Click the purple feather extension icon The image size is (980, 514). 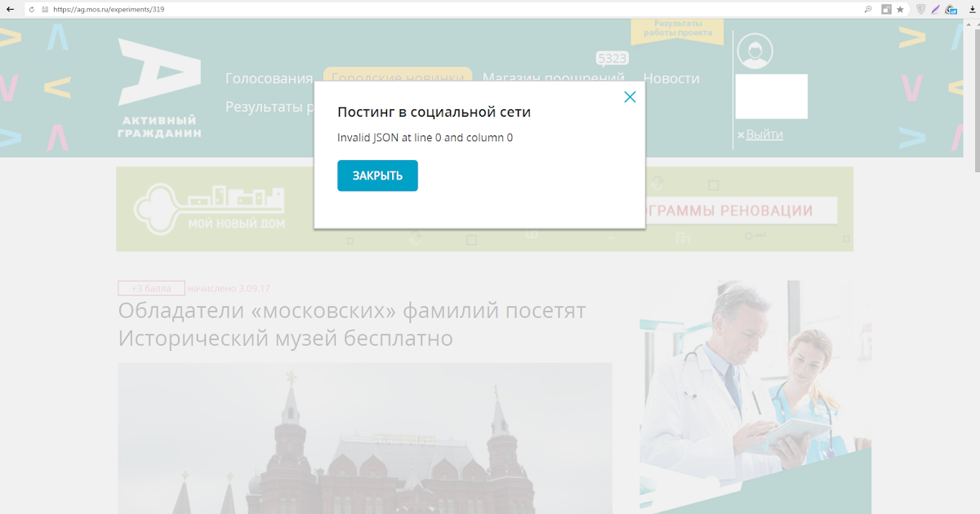pyautogui.click(x=936, y=9)
